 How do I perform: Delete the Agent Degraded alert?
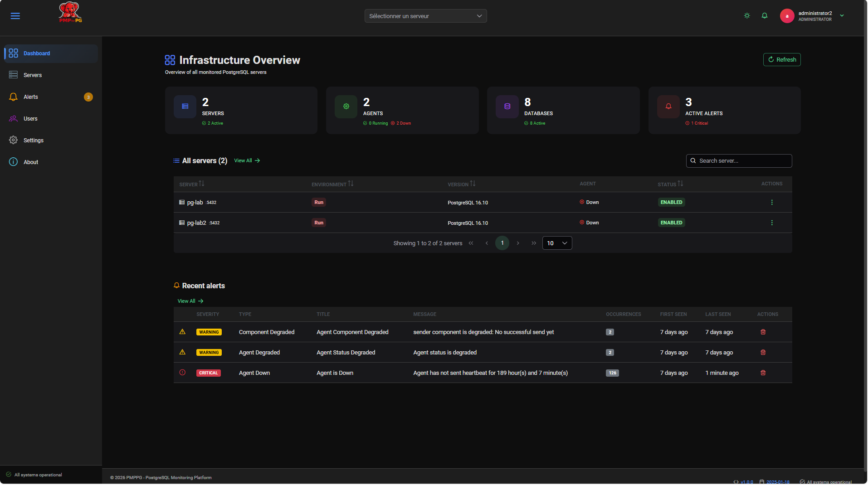pyautogui.click(x=763, y=353)
